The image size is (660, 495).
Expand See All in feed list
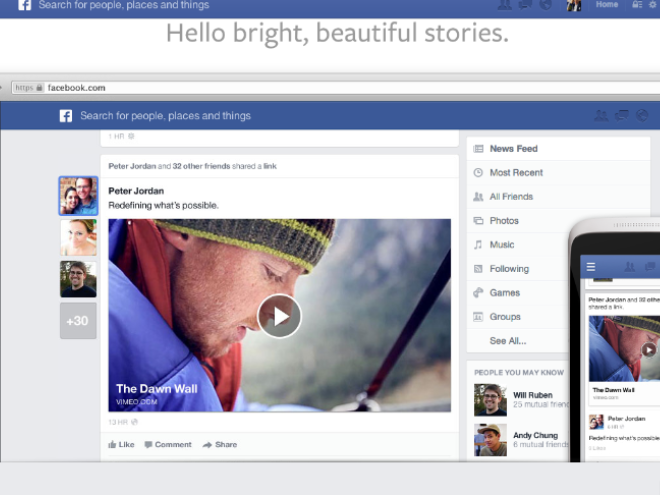coord(507,341)
